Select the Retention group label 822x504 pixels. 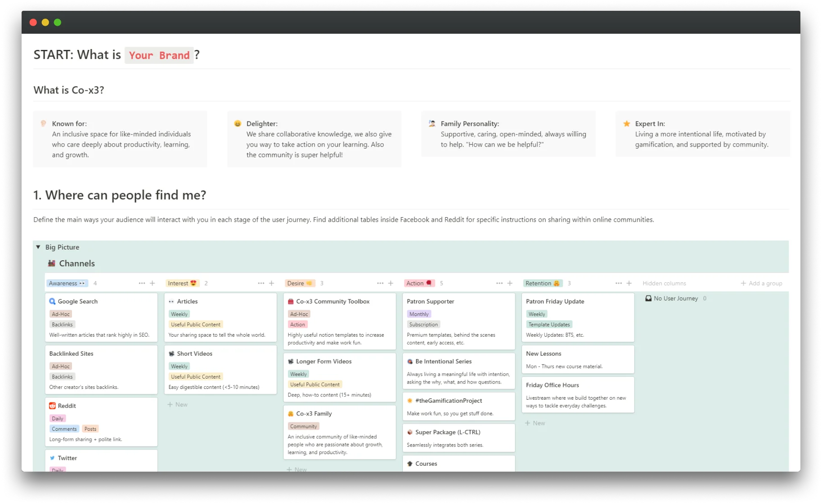543,283
